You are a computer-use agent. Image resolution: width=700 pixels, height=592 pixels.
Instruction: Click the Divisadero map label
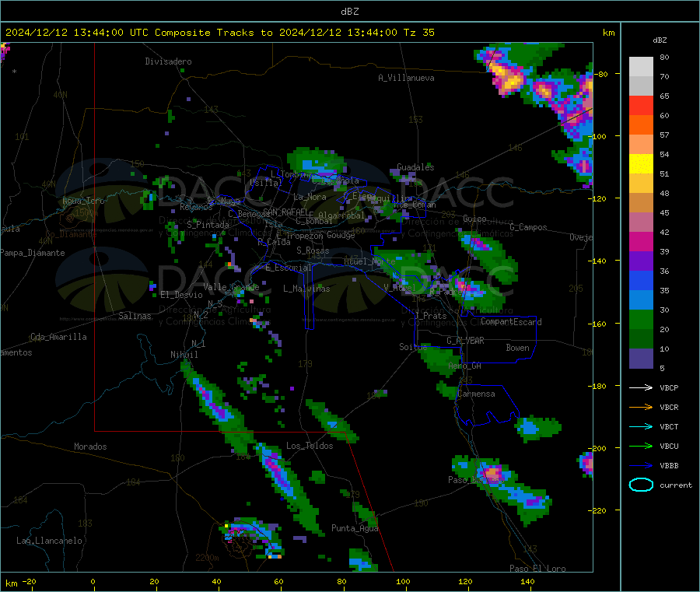tap(168, 61)
